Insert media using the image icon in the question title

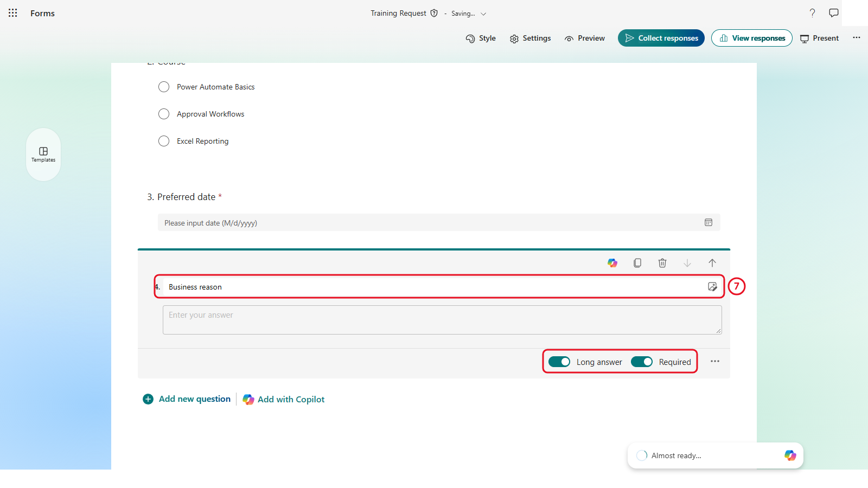[712, 287]
